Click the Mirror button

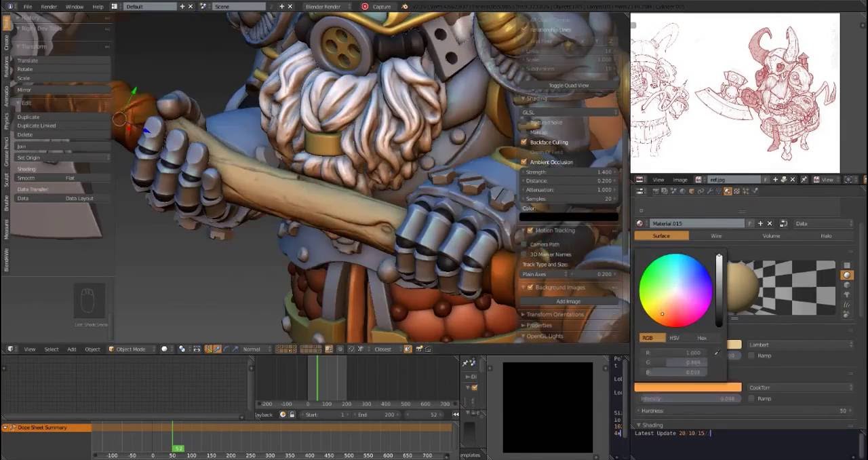[x=62, y=90]
